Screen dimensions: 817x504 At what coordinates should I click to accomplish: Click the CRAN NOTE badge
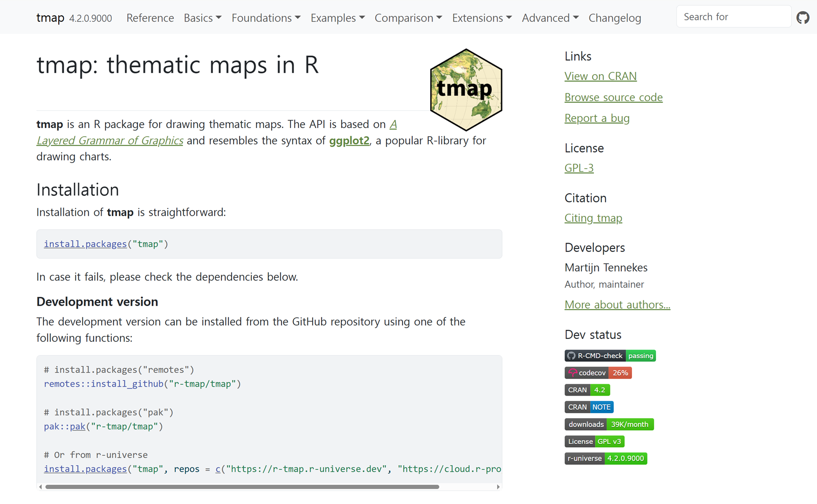click(x=589, y=407)
